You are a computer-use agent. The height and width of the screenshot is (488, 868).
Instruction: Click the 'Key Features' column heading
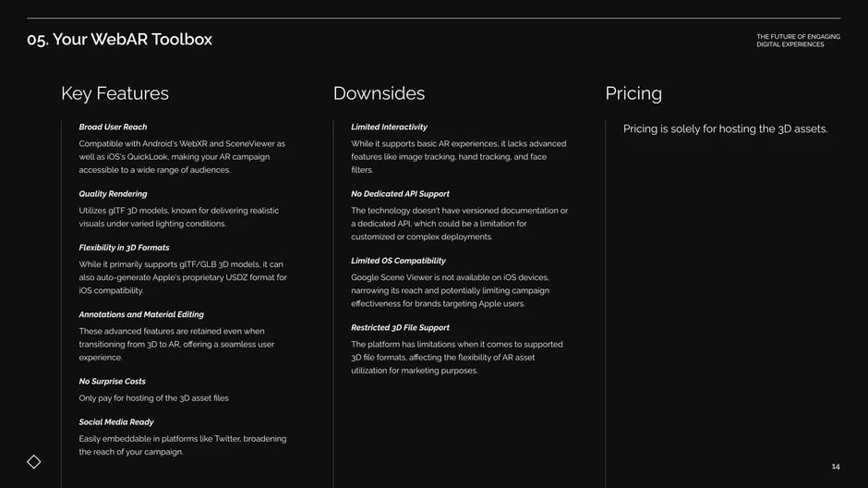(x=115, y=93)
